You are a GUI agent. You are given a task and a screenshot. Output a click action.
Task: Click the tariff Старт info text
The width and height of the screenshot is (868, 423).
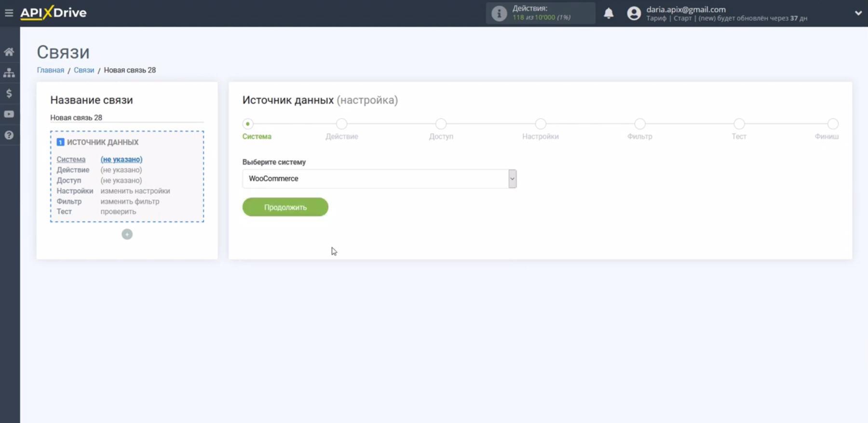click(727, 18)
